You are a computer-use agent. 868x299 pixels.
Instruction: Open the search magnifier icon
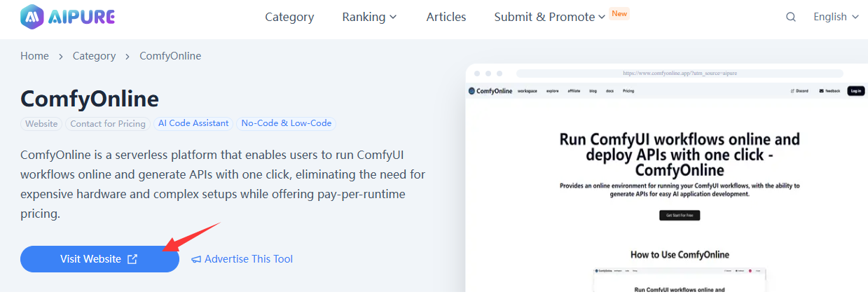[x=791, y=17]
